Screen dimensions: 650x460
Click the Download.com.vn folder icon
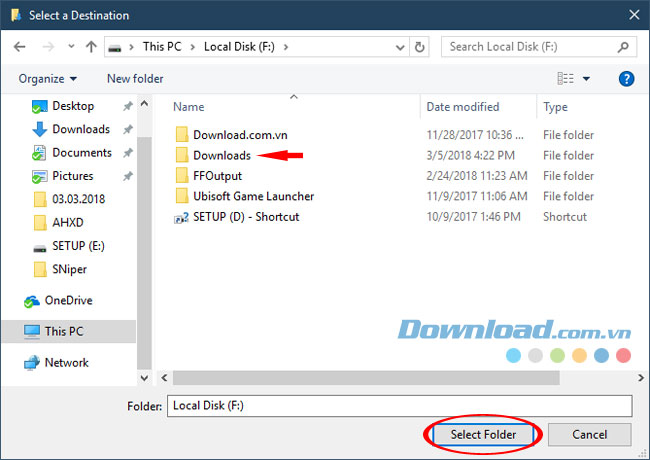[182, 135]
